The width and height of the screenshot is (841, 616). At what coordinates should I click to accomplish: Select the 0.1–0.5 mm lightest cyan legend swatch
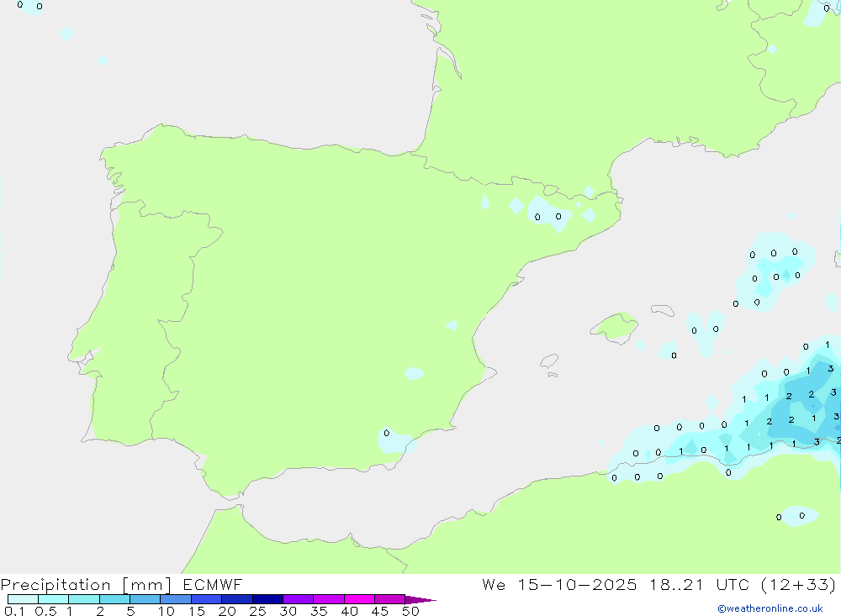[23, 599]
